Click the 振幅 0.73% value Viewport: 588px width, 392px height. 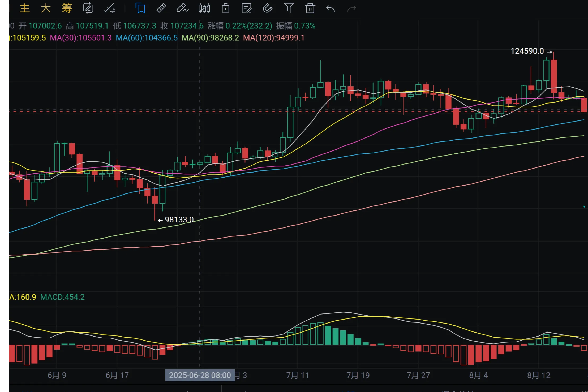305,26
